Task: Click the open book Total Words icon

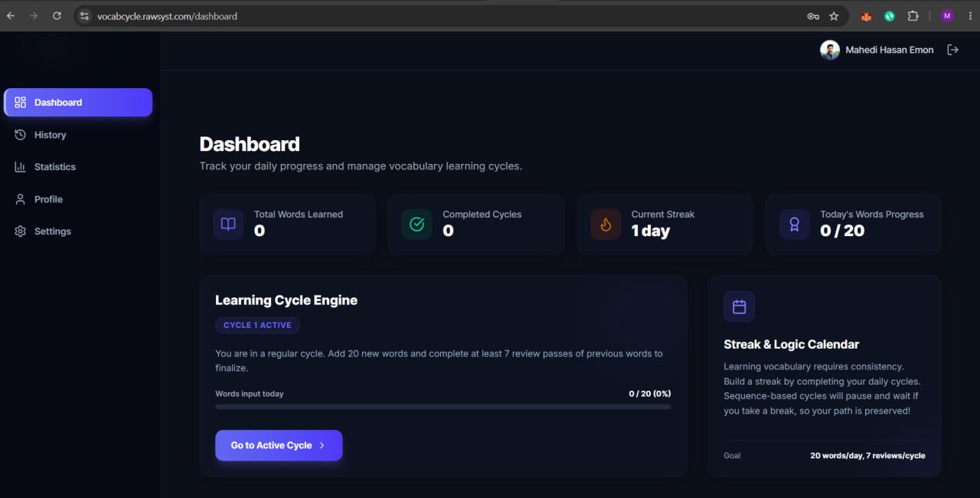Action: tap(228, 224)
